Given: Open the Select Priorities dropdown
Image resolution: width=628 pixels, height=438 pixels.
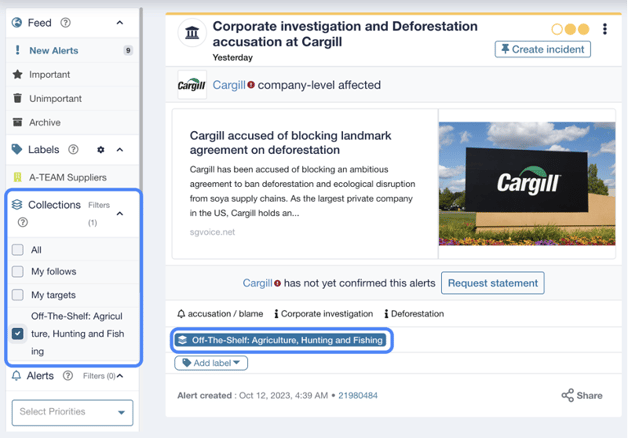Looking at the screenshot, I should [72, 412].
